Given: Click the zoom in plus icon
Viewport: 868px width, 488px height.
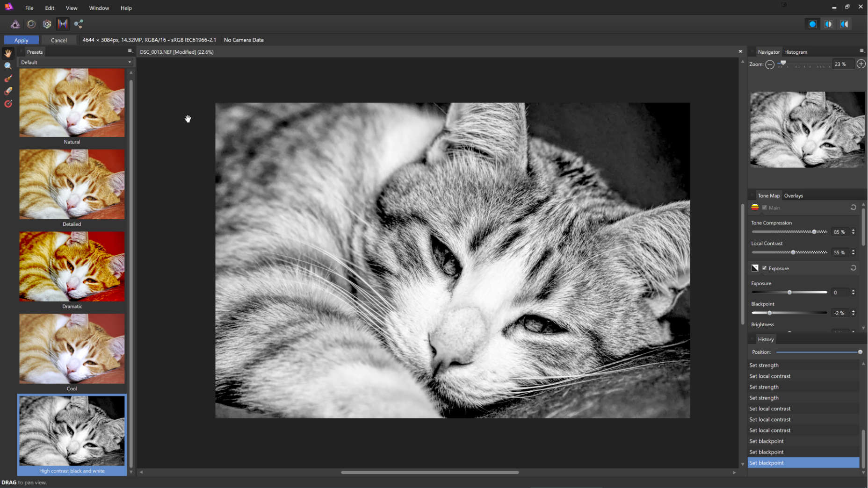Looking at the screenshot, I should click(861, 64).
